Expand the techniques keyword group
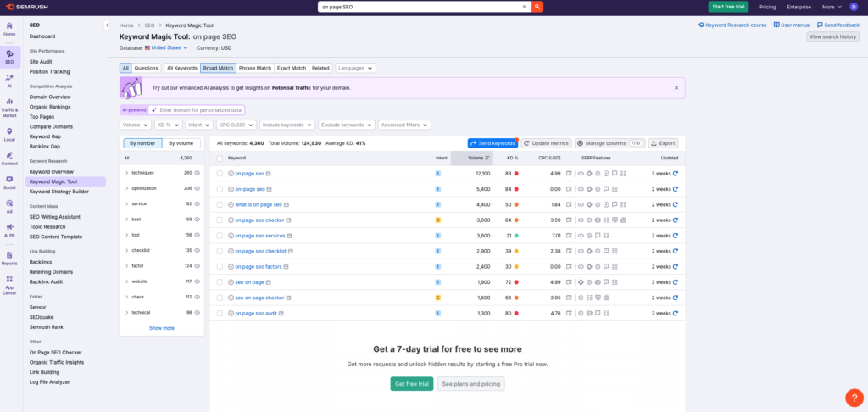Viewport: 868px width, 412px height. (x=127, y=173)
